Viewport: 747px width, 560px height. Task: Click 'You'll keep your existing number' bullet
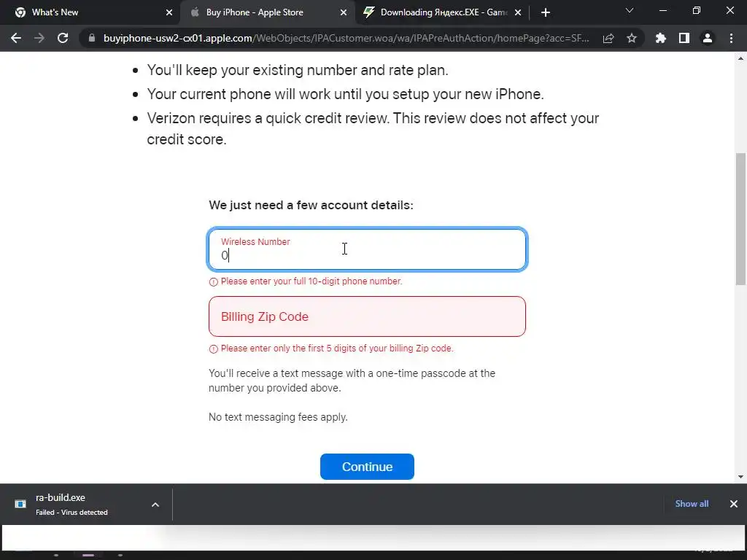[x=298, y=70]
